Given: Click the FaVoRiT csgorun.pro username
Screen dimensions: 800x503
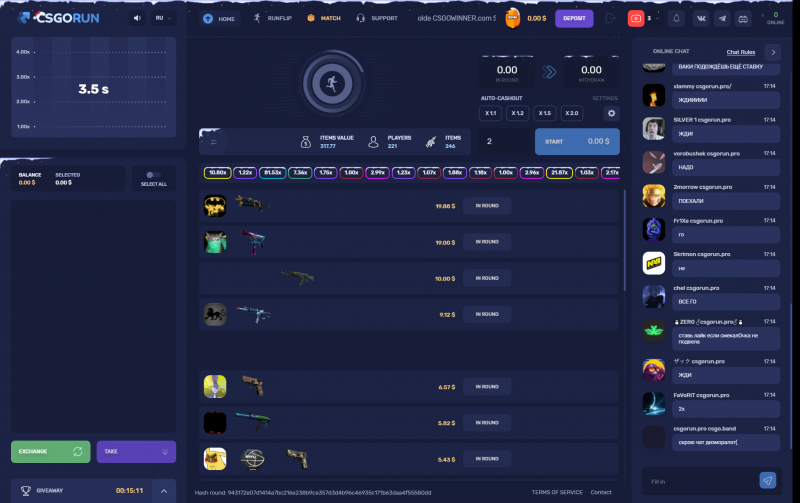Looking at the screenshot, I should 701,395.
